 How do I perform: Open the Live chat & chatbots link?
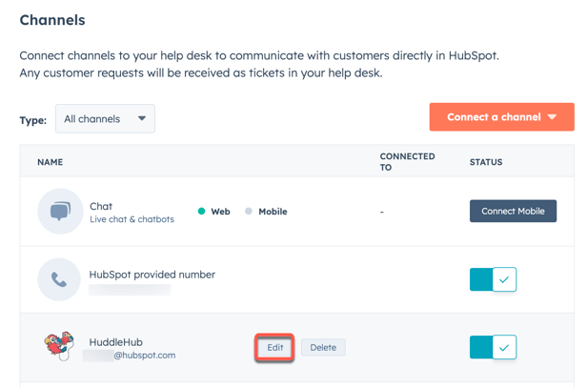point(132,219)
